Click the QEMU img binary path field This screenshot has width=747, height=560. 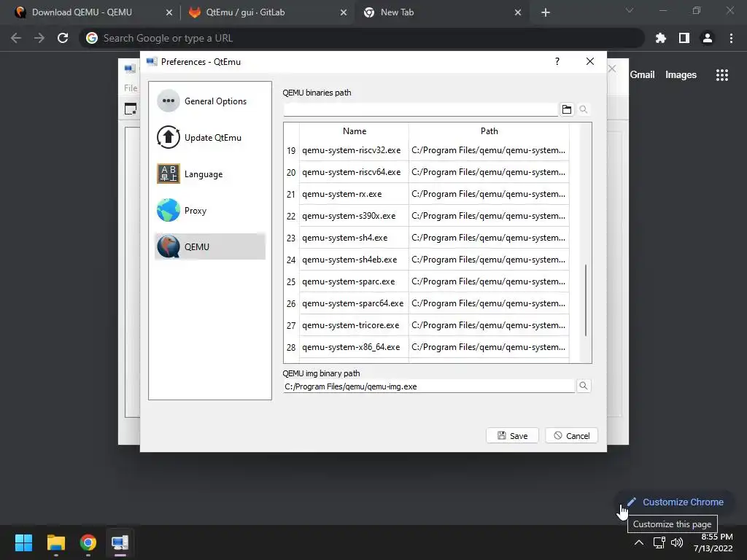(429, 386)
